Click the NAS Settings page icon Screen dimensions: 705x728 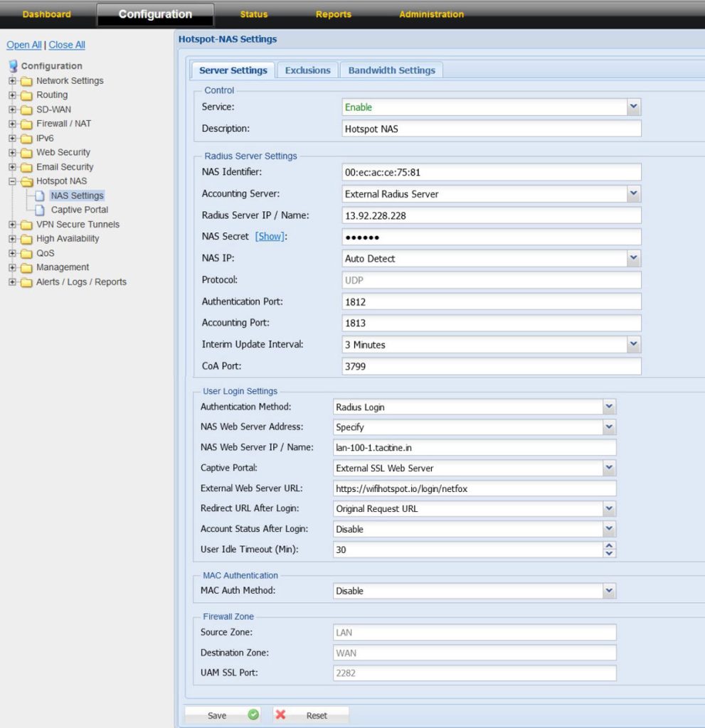(x=41, y=196)
